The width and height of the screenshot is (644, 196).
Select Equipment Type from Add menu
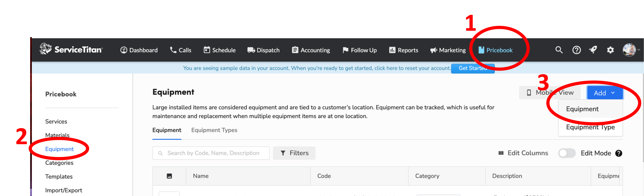point(590,127)
